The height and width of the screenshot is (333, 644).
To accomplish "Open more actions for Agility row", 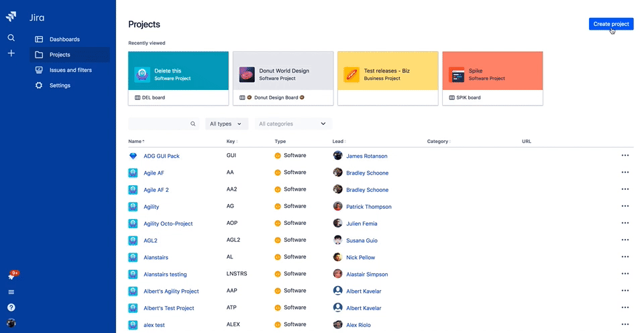I will (x=625, y=206).
